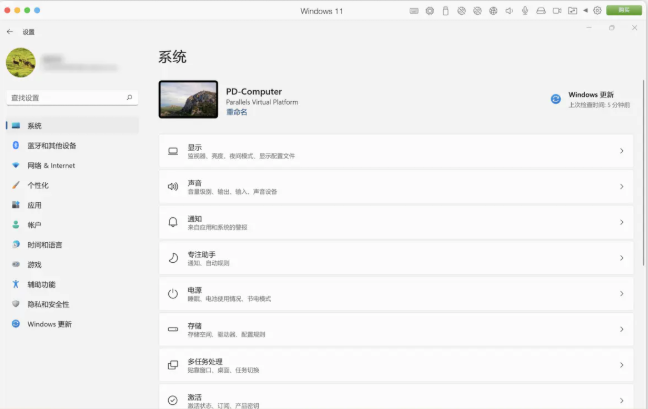The height and width of the screenshot is (409, 648).
Task: Click the CPU chip icon in Parallels toolbar
Action: pos(430,11)
